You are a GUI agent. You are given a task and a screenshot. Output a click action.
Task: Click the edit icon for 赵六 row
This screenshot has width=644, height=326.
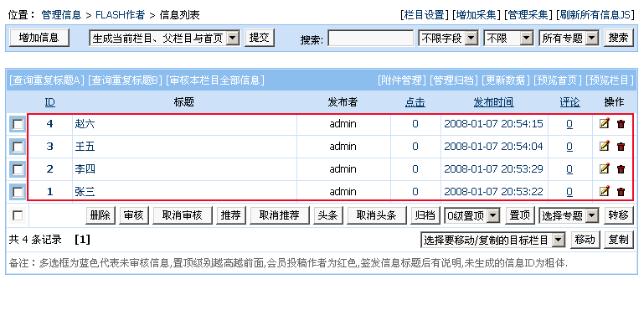tap(604, 123)
